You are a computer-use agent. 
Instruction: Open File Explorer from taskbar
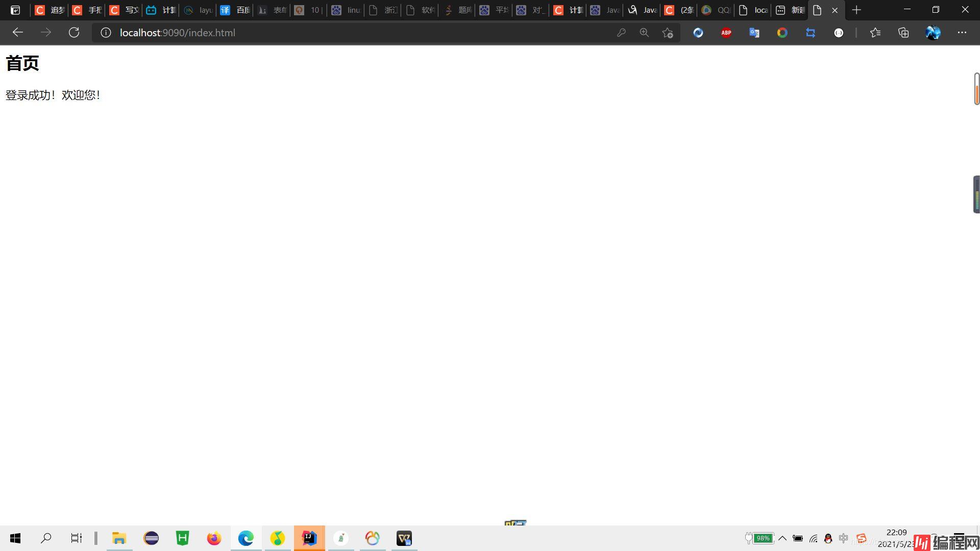(x=119, y=538)
